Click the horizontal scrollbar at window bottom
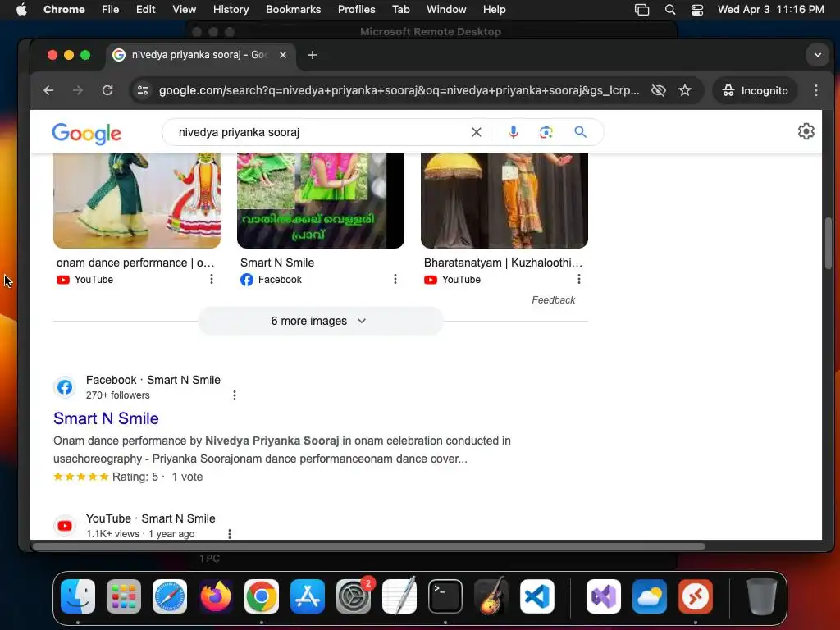 pos(369,546)
